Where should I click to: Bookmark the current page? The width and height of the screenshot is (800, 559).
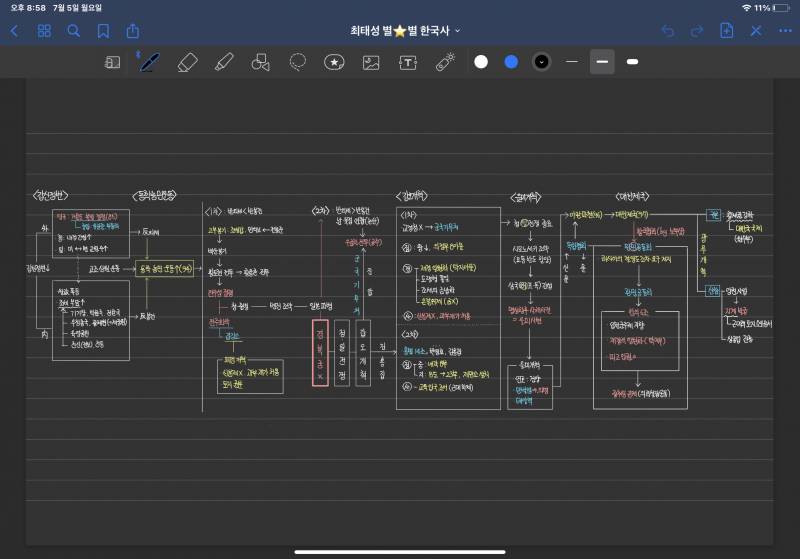pyautogui.click(x=103, y=31)
